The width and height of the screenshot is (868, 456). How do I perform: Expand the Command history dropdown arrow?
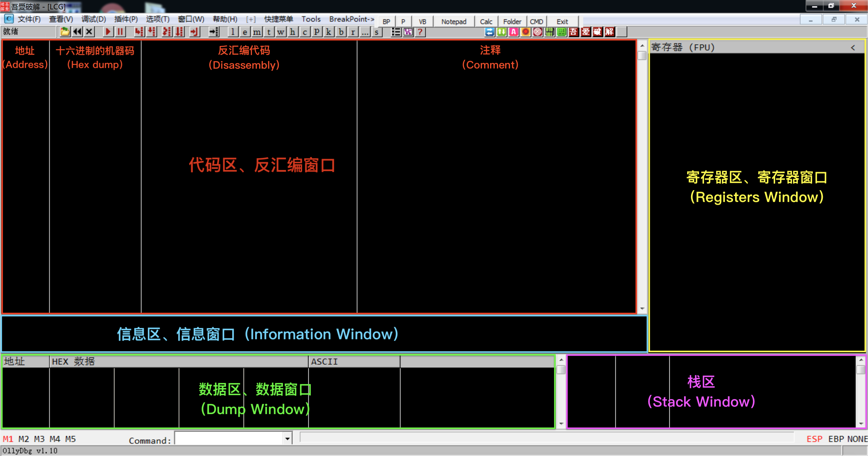(x=287, y=439)
